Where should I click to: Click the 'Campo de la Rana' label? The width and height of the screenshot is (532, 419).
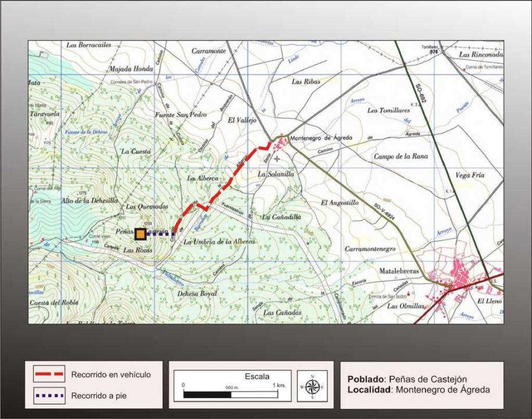(x=401, y=157)
